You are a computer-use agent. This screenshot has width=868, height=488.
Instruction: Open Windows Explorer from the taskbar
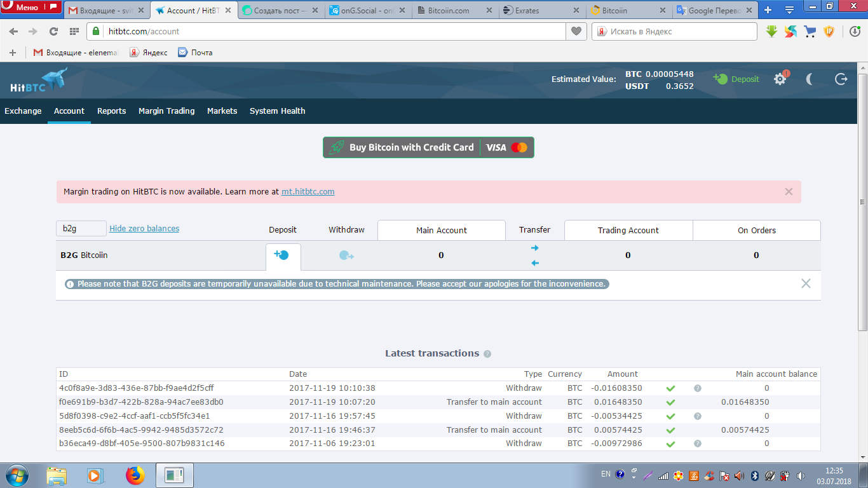point(57,475)
